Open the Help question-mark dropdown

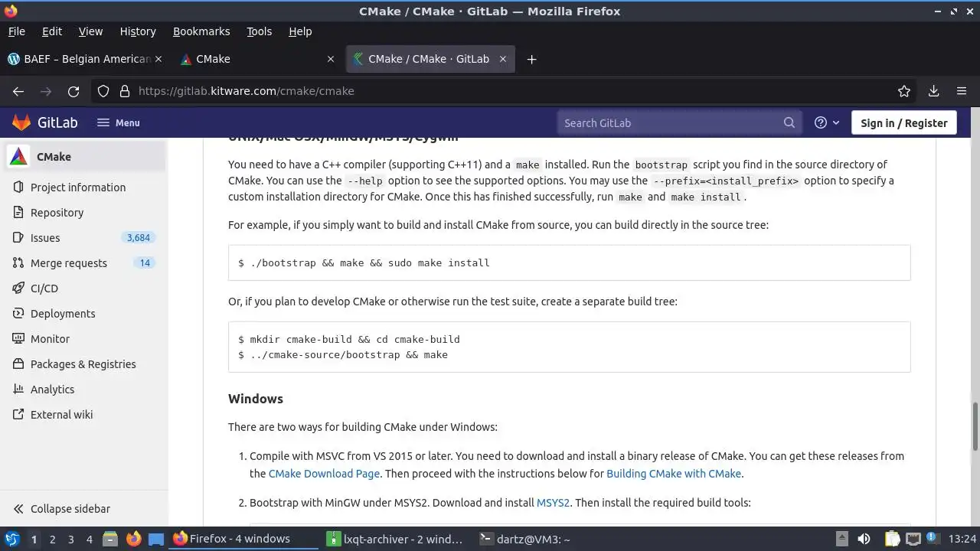pos(827,122)
